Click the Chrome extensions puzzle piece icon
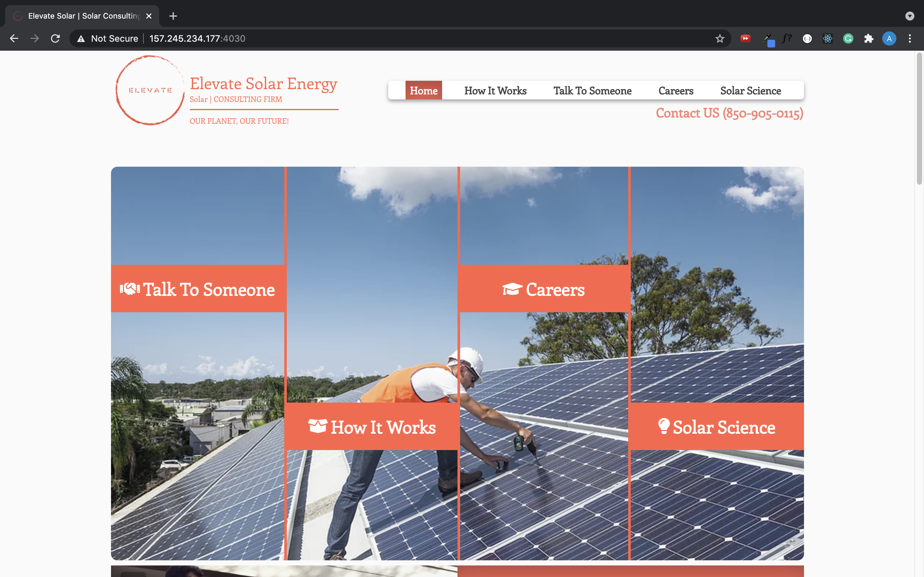Image resolution: width=924 pixels, height=577 pixels. 869,38
